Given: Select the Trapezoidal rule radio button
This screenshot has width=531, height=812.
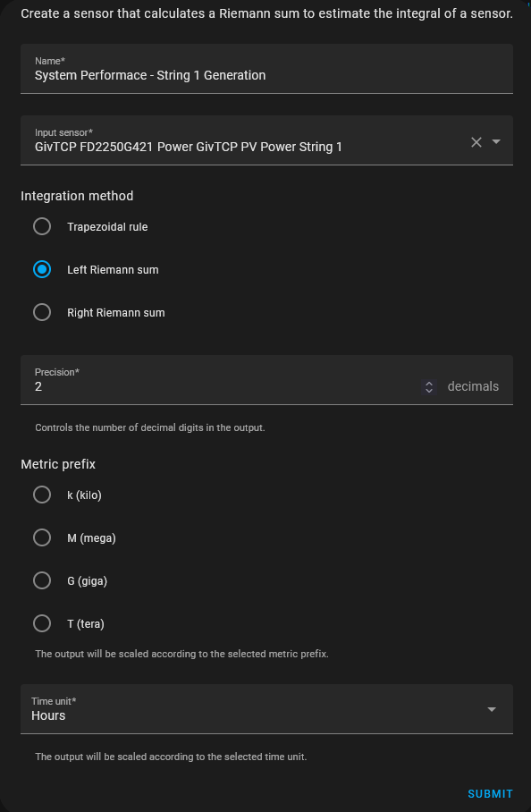Looking at the screenshot, I should pos(42,226).
